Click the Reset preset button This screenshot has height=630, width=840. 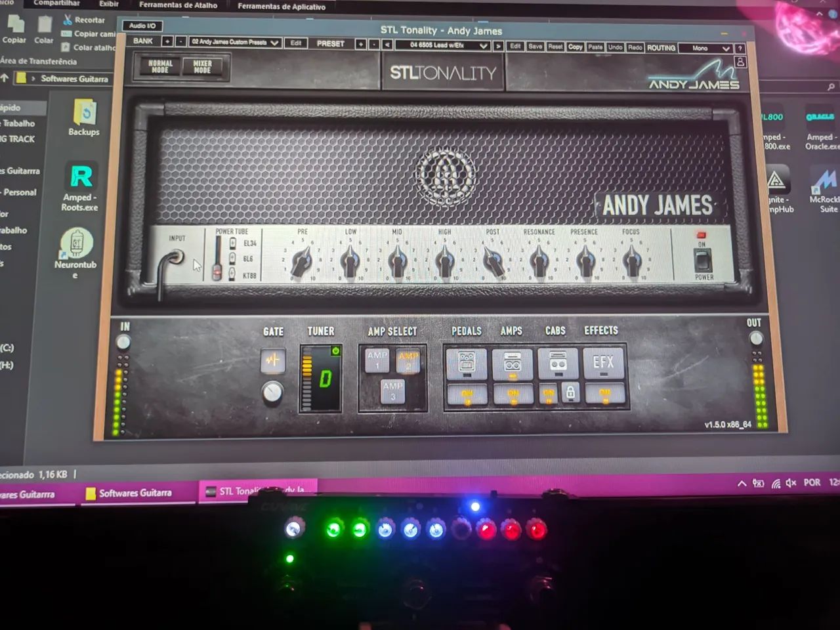555,47
